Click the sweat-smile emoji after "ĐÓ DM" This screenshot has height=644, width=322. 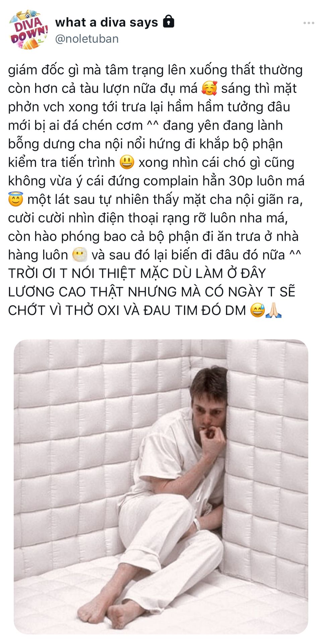click(x=257, y=310)
